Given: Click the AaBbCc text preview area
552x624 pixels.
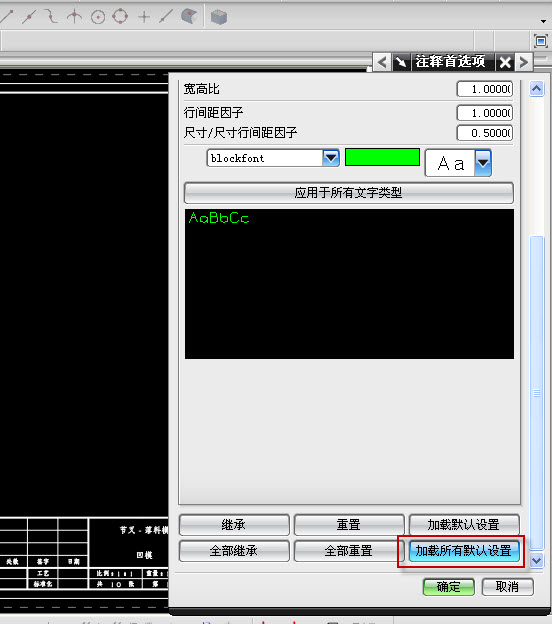Looking at the screenshot, I should [349, 284].
